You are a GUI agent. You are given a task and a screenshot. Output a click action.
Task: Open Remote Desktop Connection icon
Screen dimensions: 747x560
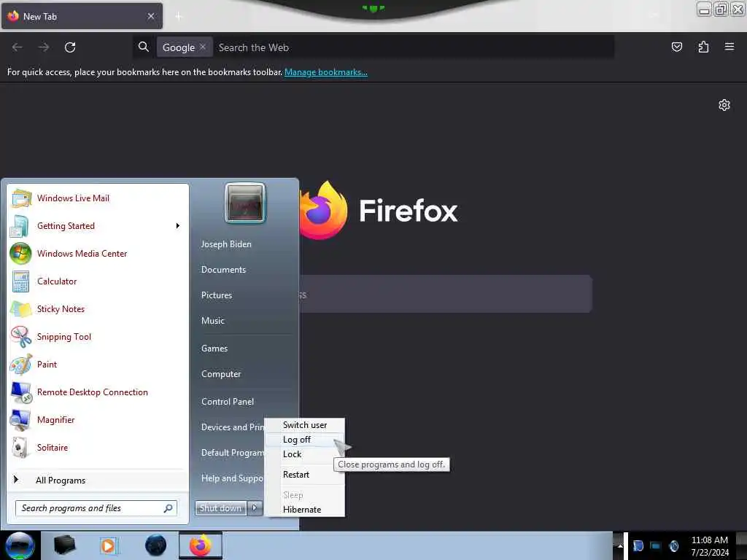pyautogui.click(x=21, y=392)
